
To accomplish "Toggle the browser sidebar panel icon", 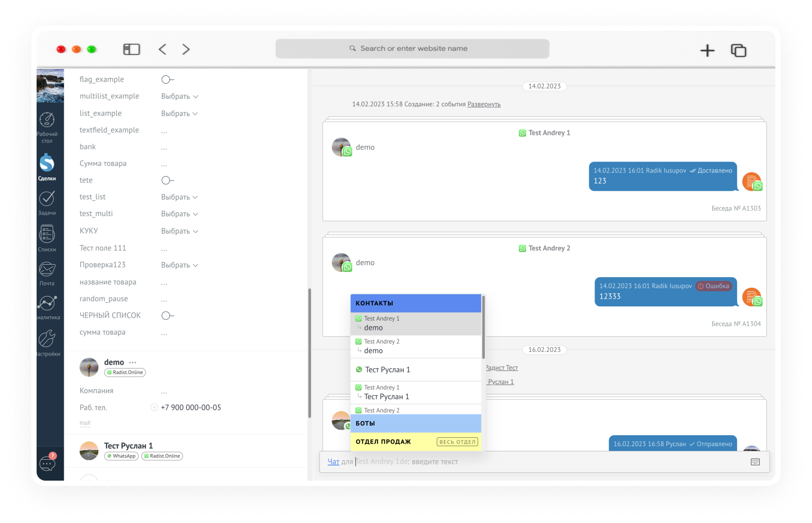I will [x=132, y=49].
